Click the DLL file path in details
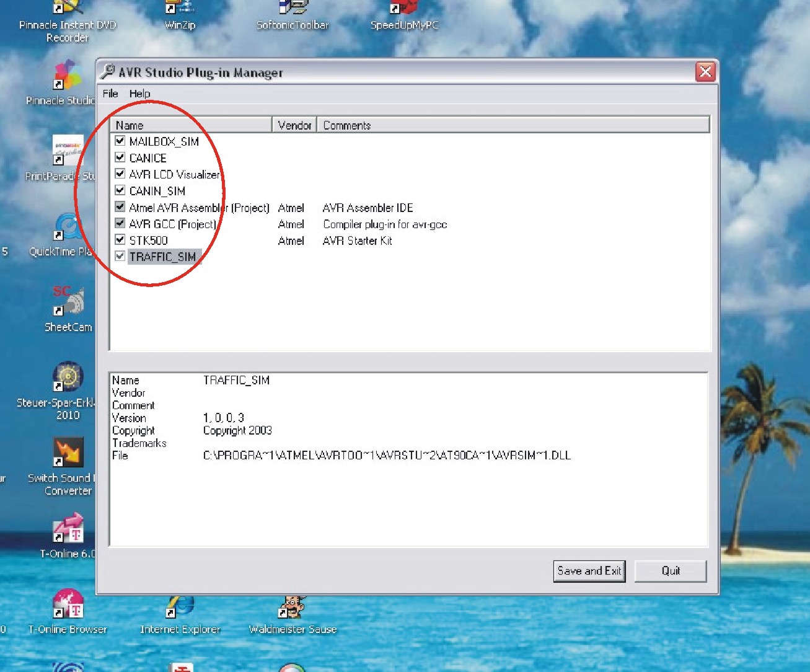This screenshot has width=810, height=672. click(x=387, y=456)
